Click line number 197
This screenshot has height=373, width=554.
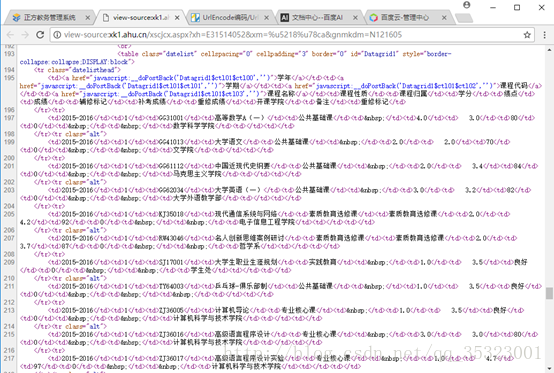(x=9, y=118)
